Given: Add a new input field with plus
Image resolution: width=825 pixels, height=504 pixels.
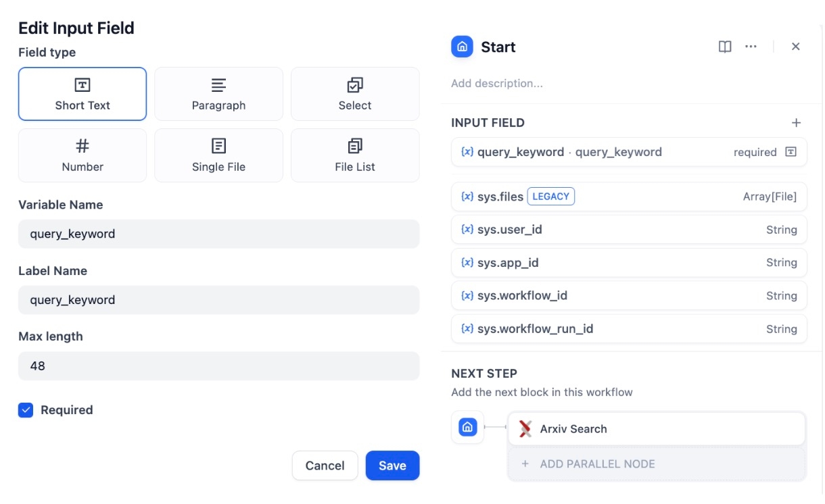Looking at the screenshot, I should coord(796,123).
